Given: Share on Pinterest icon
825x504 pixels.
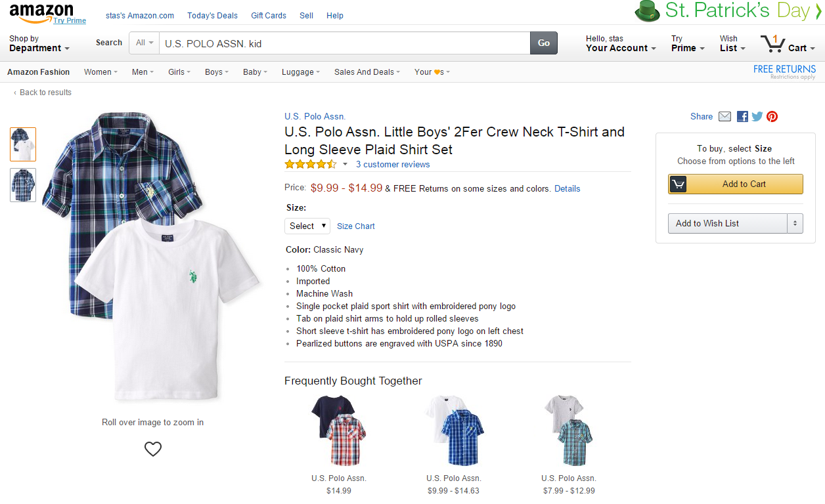Looking at the screenshot, I should coord(772,116).
